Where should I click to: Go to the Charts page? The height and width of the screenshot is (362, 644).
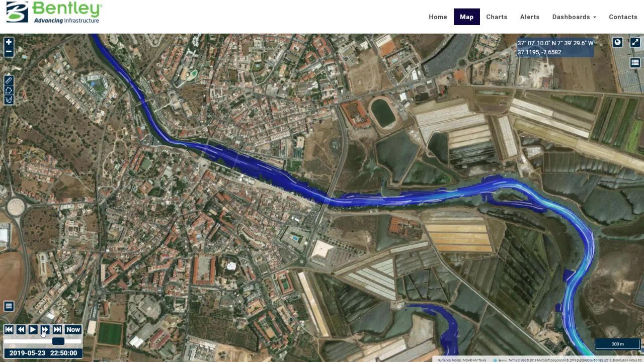tap(497, 17)
